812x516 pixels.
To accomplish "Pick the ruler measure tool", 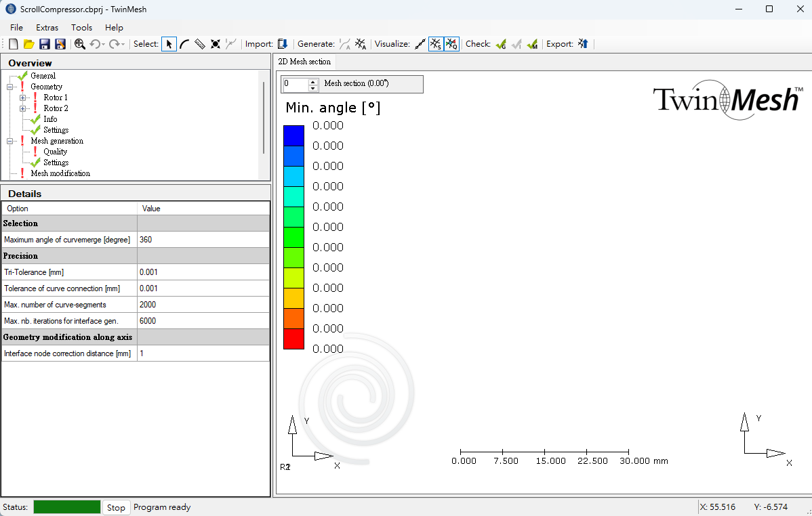I will coord(200,44).
